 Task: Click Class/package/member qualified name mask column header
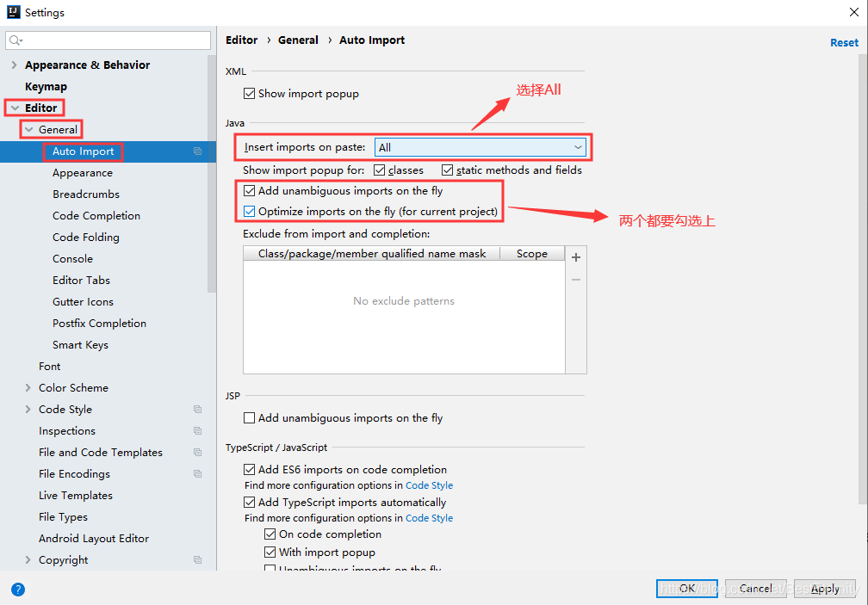[371, 253]
